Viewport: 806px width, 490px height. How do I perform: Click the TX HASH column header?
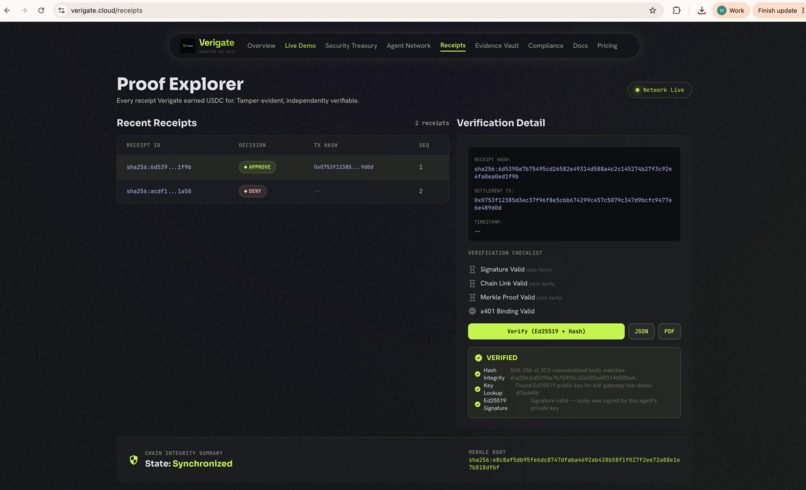pos(326,146)
